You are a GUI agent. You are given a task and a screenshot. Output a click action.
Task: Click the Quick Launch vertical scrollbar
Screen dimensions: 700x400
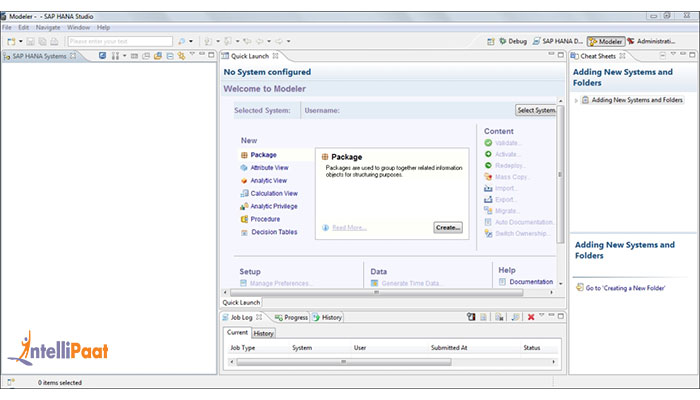[560, 174]
